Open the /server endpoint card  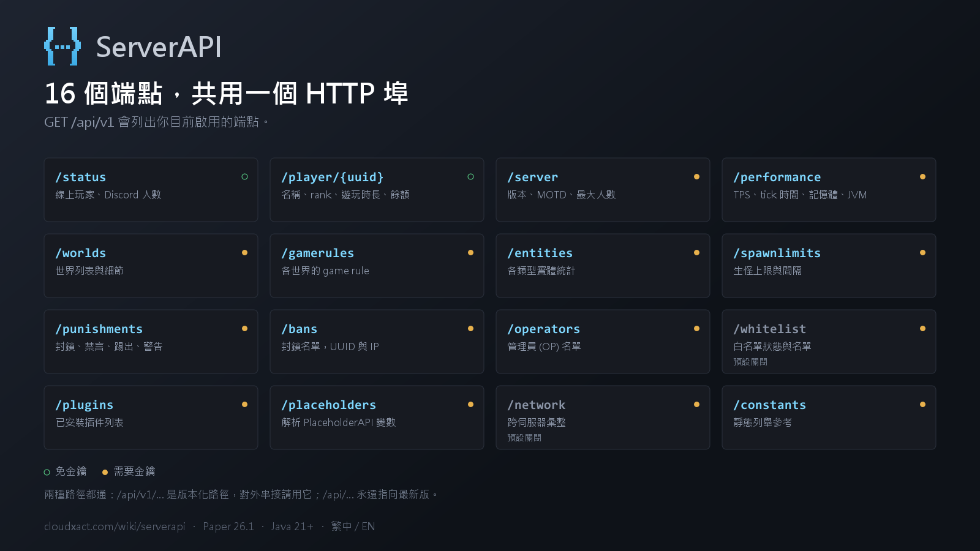(x=603, y=190)
